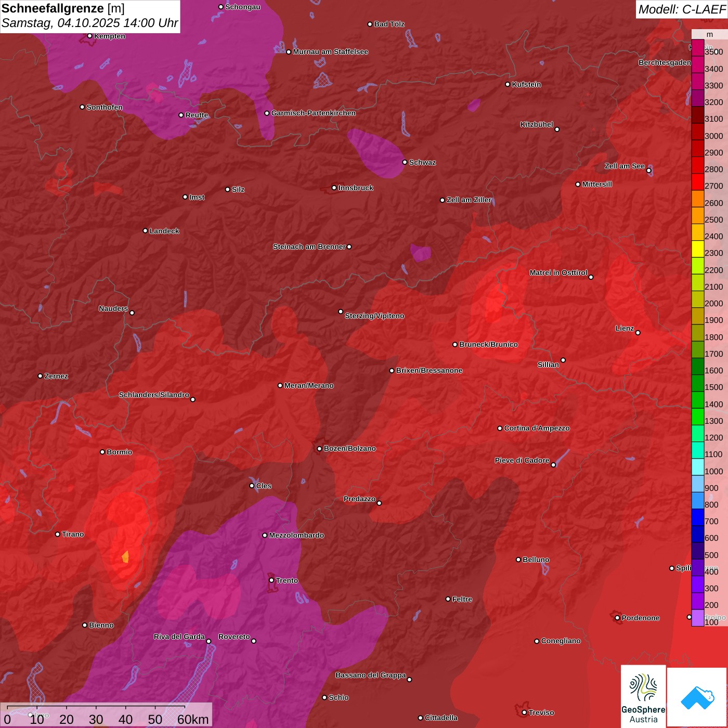Image resolution: width=728 pixels, height=728 pixels.
Task: Click the 'Mittersill' label
Action: click(x=597, y=184)
